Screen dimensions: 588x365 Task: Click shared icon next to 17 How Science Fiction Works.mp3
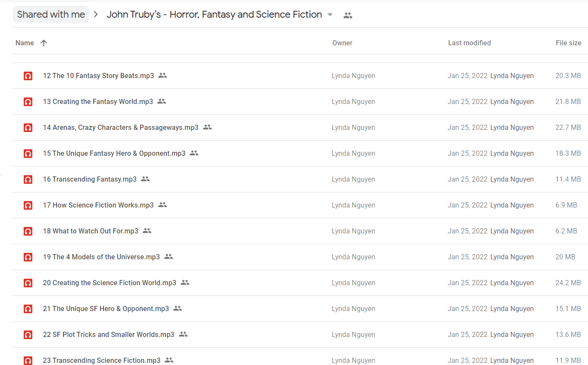coord(163,205)
